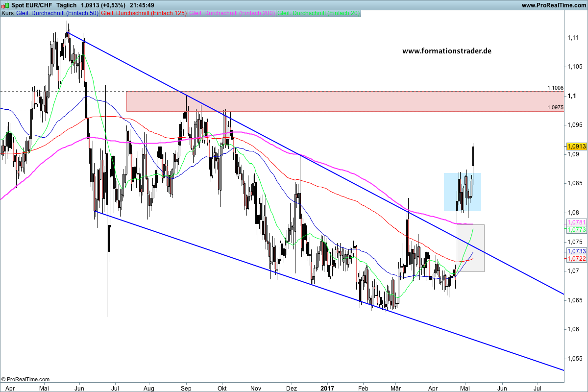Click the 2017 year marker on time axis
The image size is (588, 392).
pyautogui.click(x=327, y=388)
